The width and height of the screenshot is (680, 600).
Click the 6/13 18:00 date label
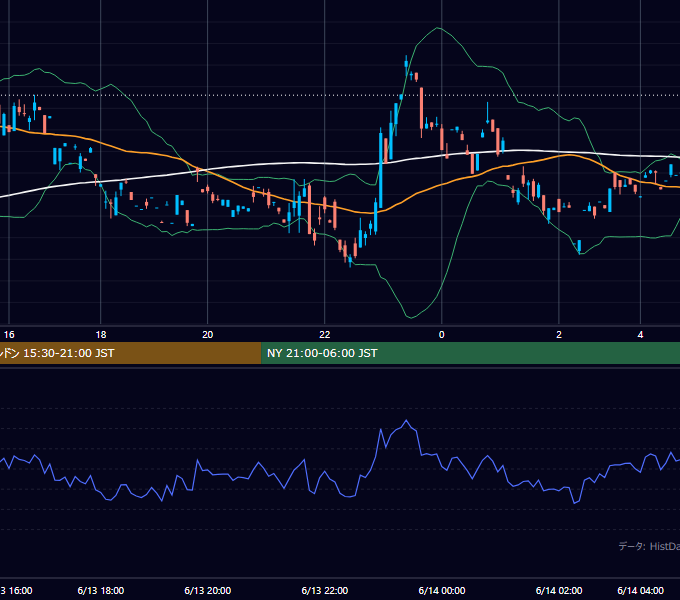click(101, 590)
